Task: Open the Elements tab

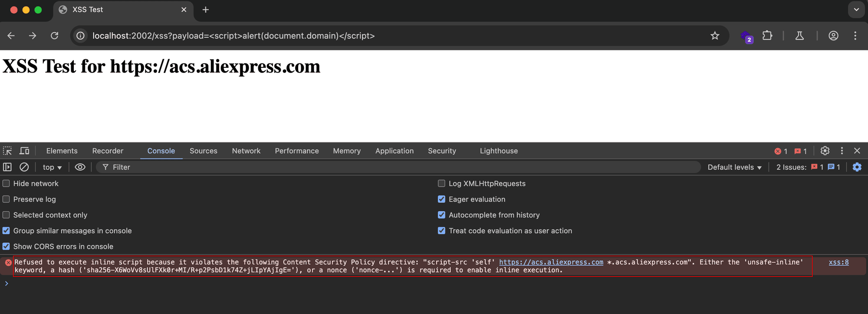Action: [x=62, y=151]
